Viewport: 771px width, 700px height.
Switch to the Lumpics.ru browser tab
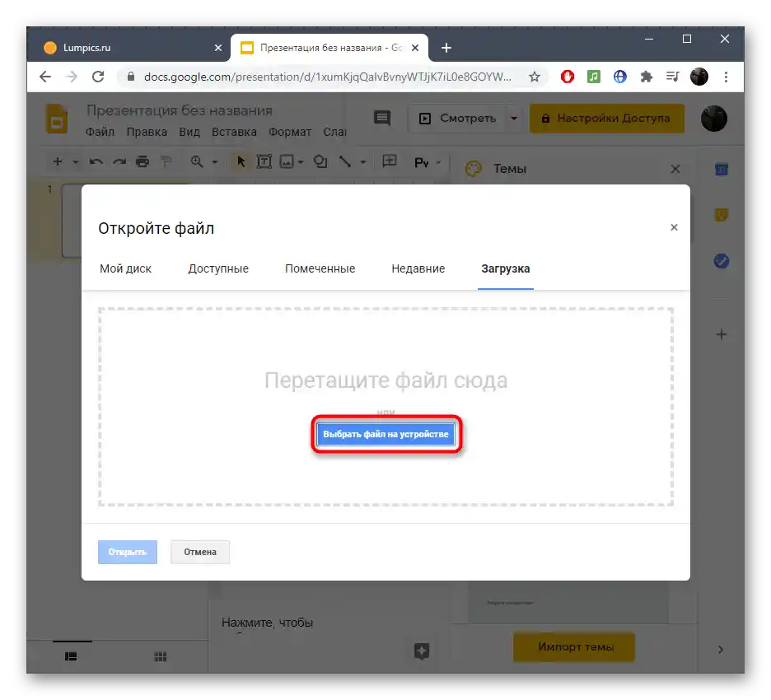[128, 48]
